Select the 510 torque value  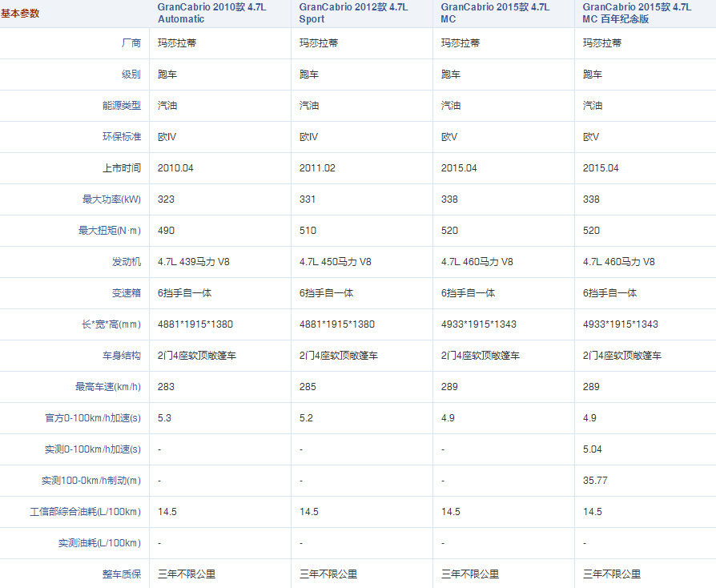click(308, 230)
